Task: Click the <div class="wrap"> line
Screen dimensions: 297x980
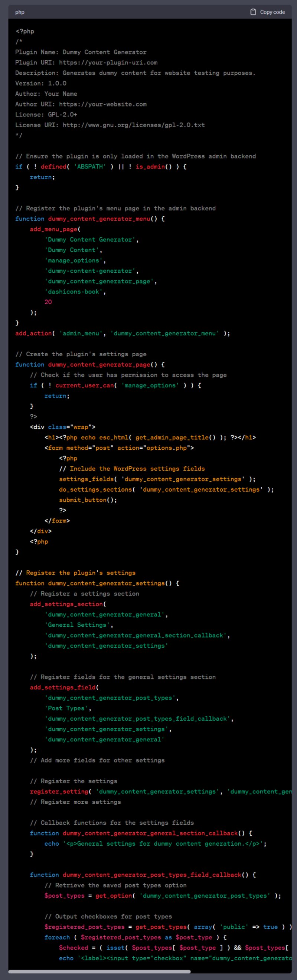Action: pyautogui.click(x=62, y=427)
